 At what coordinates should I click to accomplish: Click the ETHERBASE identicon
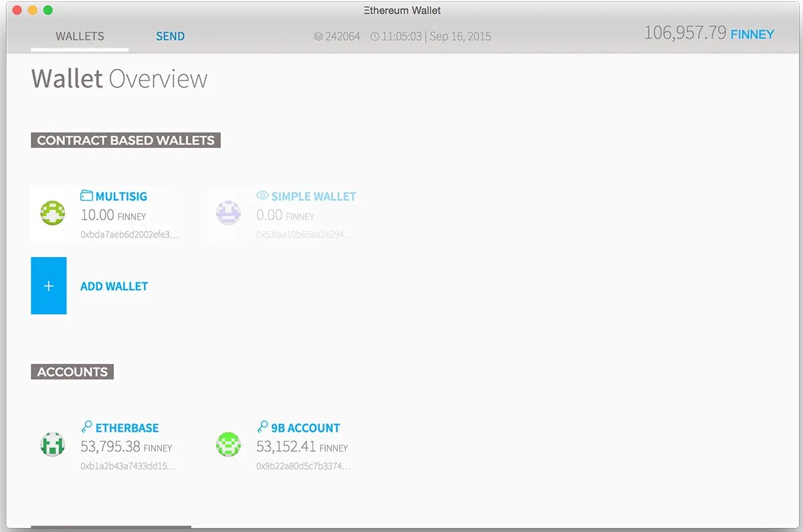pos(52,444)
